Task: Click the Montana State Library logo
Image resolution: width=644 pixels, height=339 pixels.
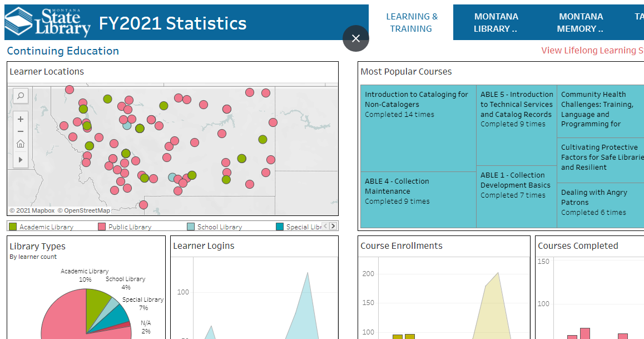Action: point(48,22)
